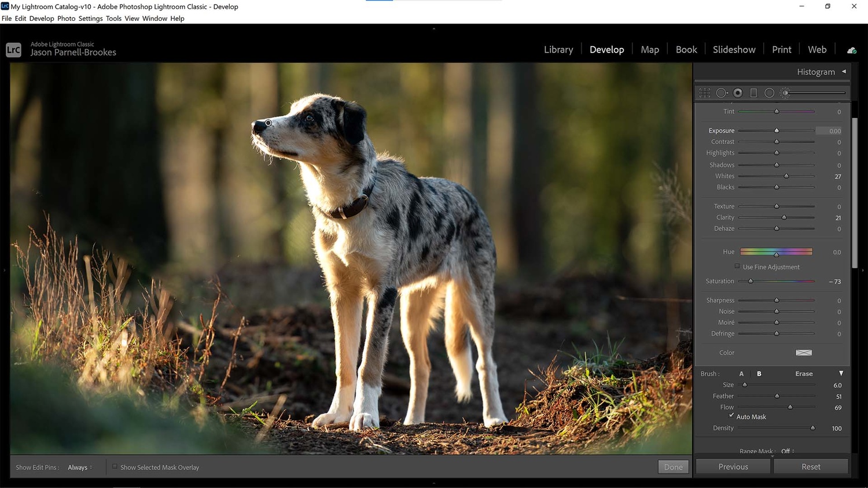The height and width of the screenshot is (488, 868).
Task: Select the Spot Removal tool
Action: coord(722,93)
